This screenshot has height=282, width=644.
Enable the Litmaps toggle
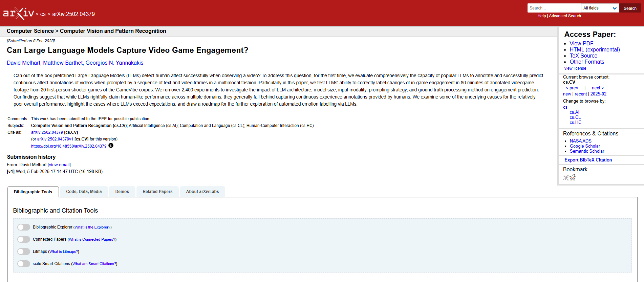(x=23, y=251)
